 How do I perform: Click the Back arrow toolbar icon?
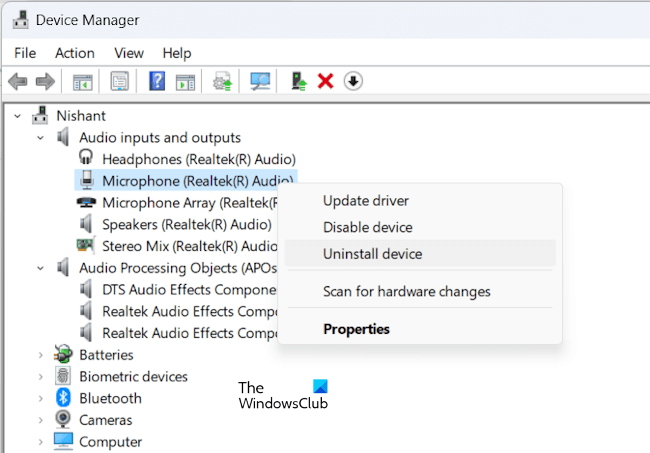pyautogui.click(x=17, y=81)
